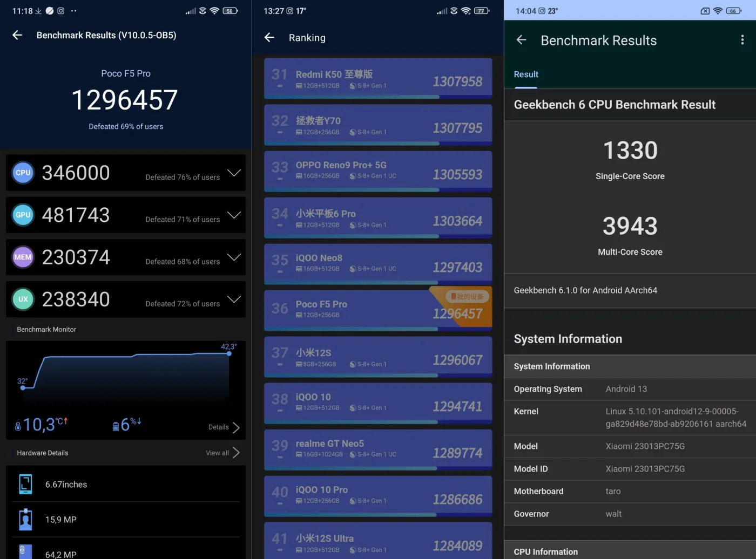Expand the MEM score 230374 details

[234, 257]
